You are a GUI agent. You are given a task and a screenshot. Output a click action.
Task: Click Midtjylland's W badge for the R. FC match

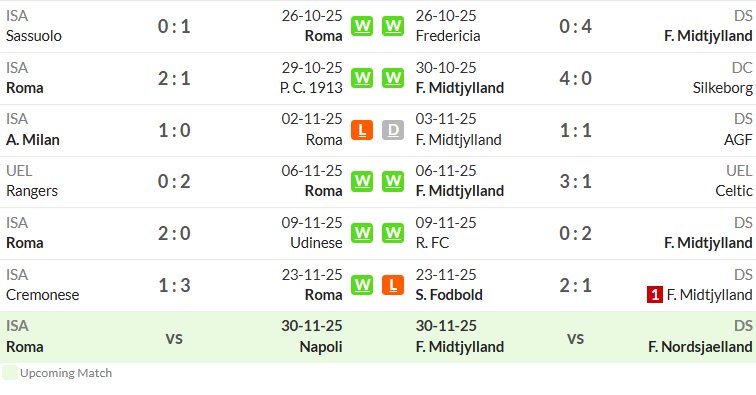tap(393, 233)
